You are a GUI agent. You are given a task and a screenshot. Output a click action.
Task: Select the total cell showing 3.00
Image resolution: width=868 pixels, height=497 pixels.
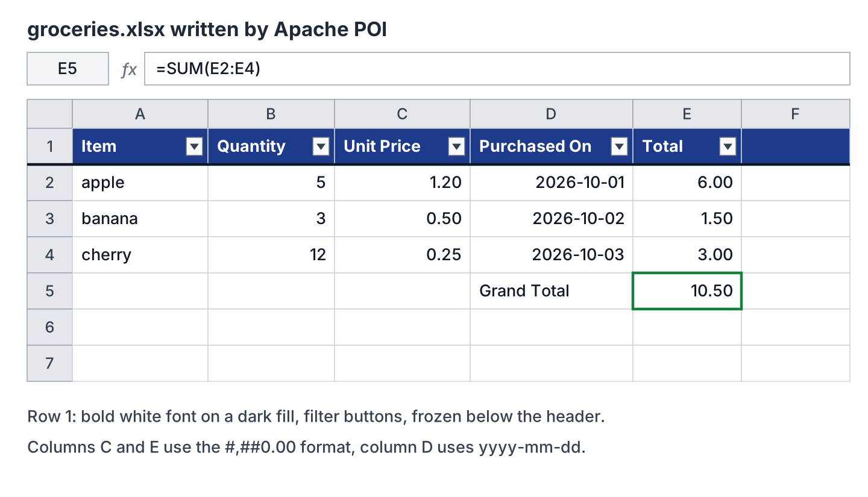coord(687,255)
